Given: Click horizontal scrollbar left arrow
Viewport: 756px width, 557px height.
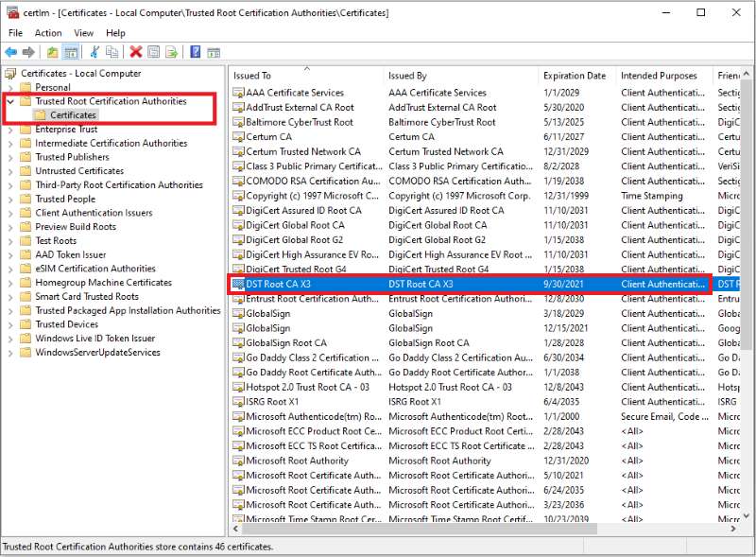Looking at the screenshot, I should click(235, 529).
